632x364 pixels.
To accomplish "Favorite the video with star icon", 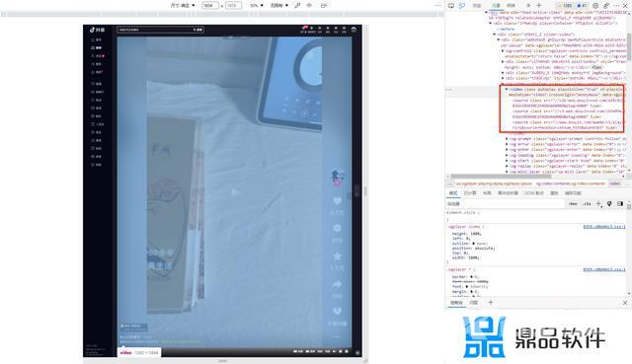I will [x=337, y=256].
